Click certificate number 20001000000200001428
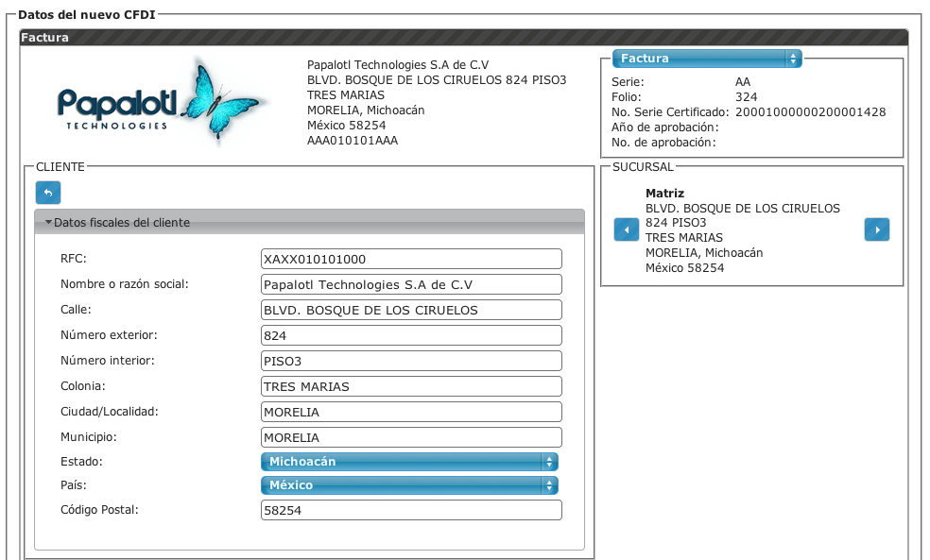 coord(810,112)
